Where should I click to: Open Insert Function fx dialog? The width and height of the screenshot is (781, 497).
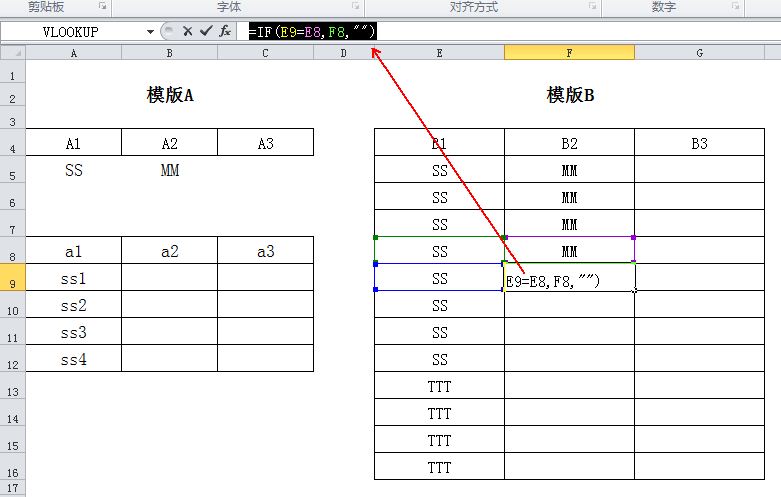coord(225,31)
